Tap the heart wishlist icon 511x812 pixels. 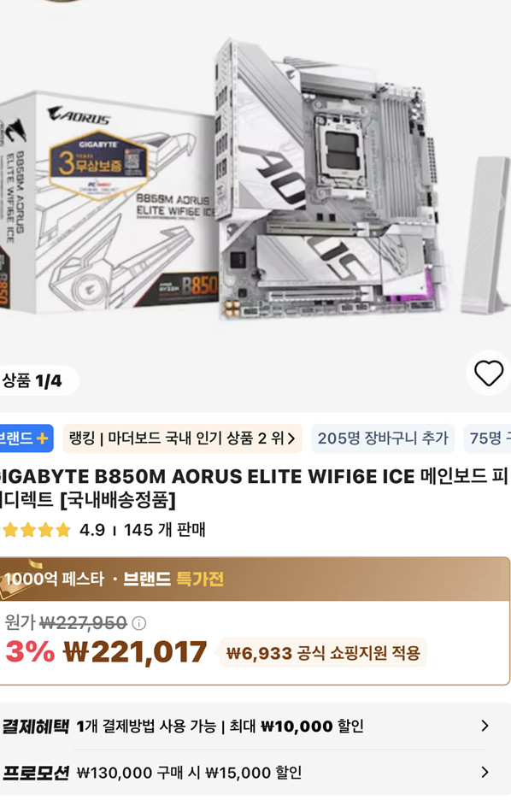click(x=489, y=374)
